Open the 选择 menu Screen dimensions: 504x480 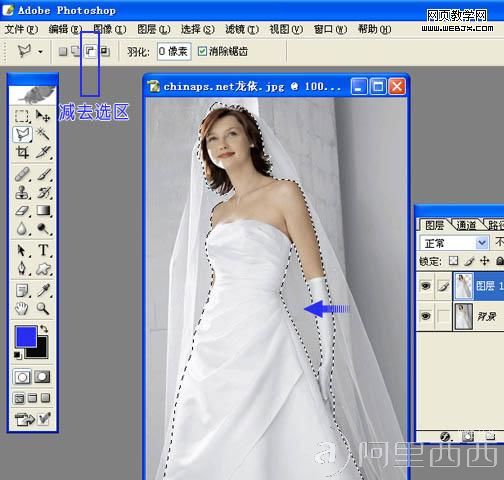(197, 29)
